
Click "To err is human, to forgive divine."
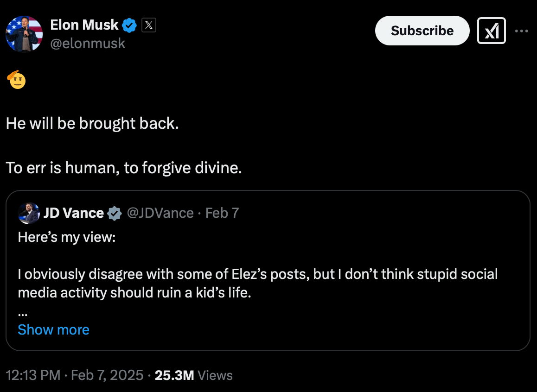click(124, 168)
